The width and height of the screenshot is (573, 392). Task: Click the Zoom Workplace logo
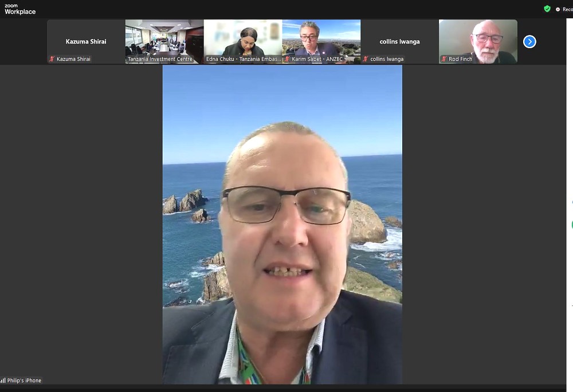[20, 9]
